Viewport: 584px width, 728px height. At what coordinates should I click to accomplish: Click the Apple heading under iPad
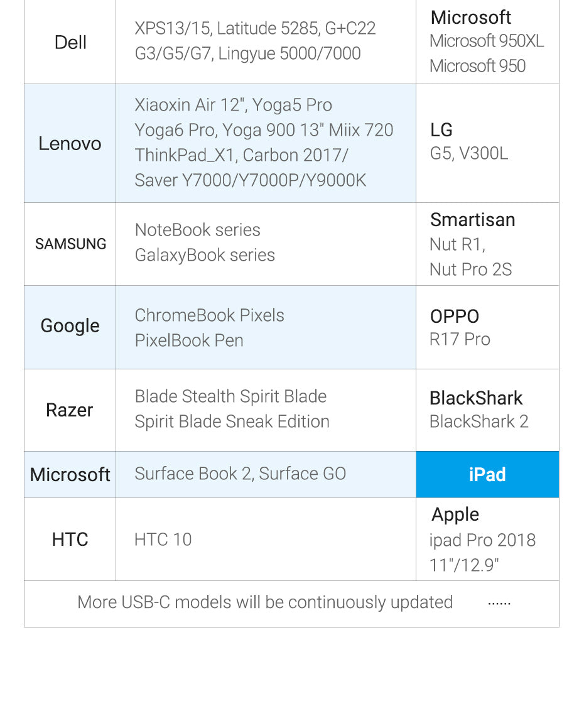click(x=455, y=514)
